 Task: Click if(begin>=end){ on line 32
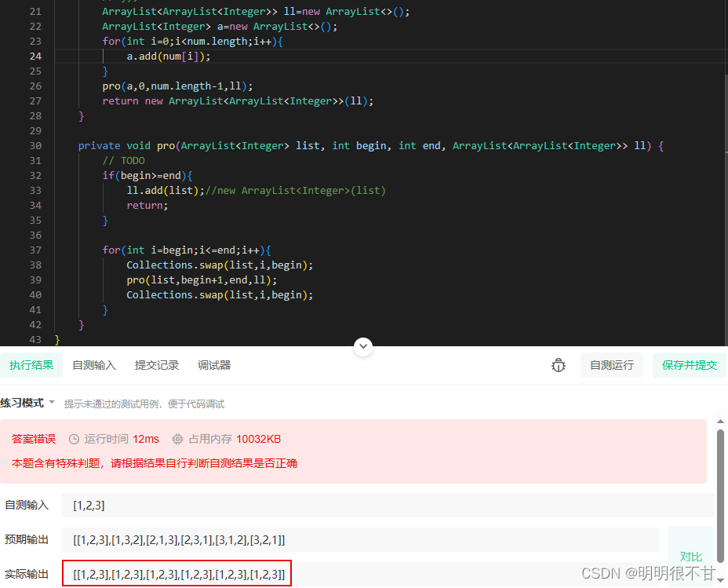click(x=147, y=176)
